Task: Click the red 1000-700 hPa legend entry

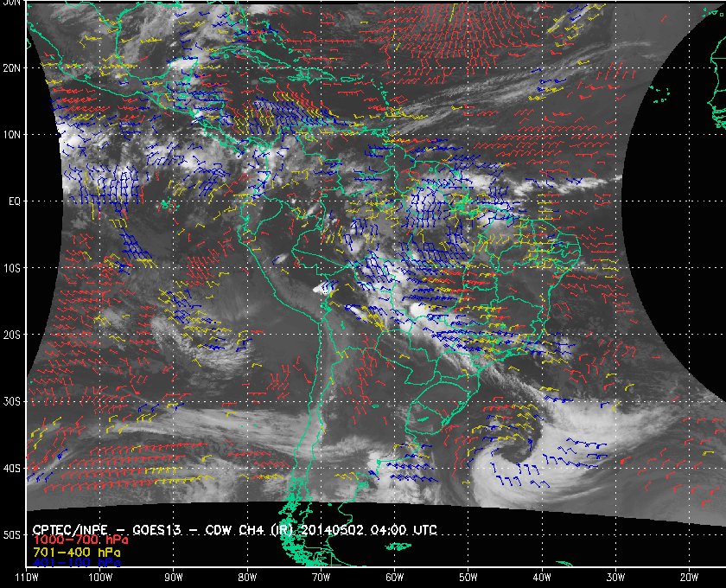Action: click(80, 540)
